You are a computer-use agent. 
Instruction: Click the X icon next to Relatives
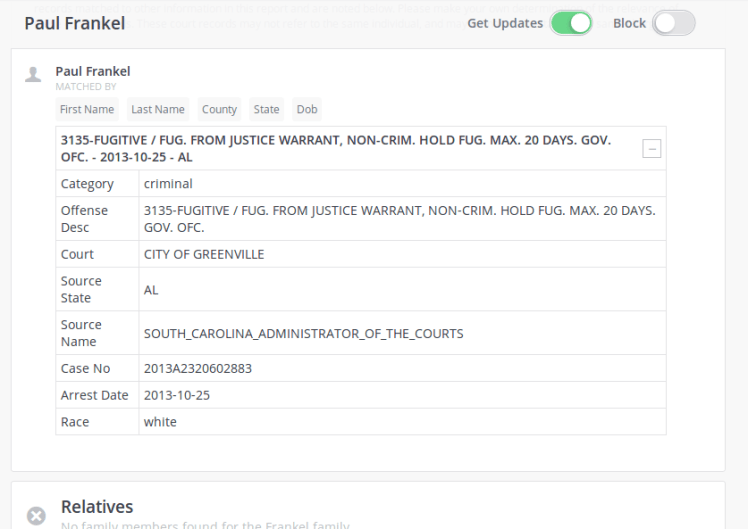[x=35, y=515]
